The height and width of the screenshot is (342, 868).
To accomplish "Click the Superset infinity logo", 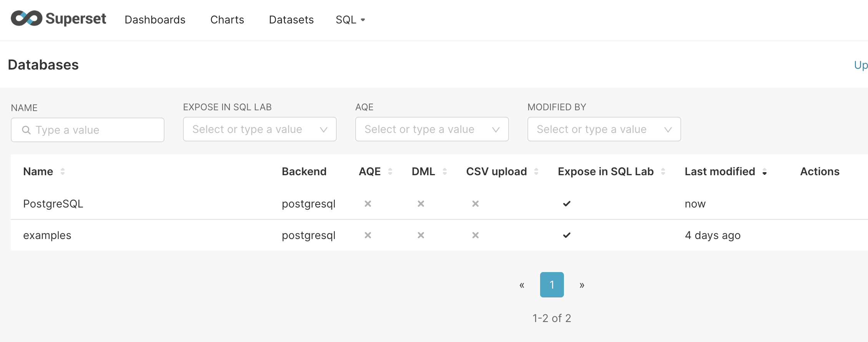I will pos(26,18).
